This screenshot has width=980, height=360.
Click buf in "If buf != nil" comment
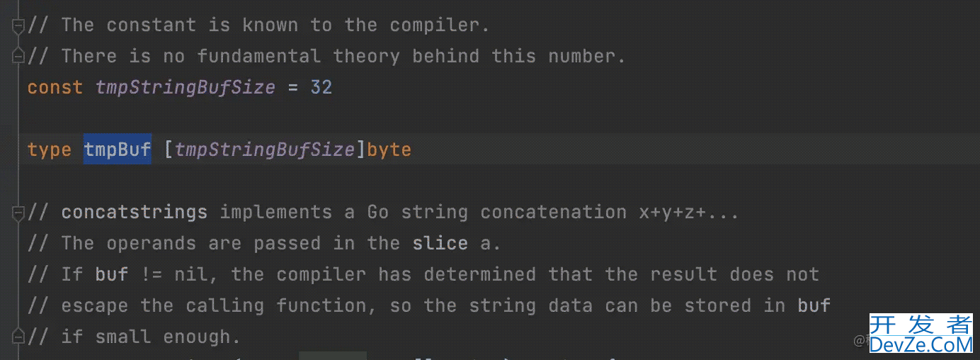pos(112,274)
